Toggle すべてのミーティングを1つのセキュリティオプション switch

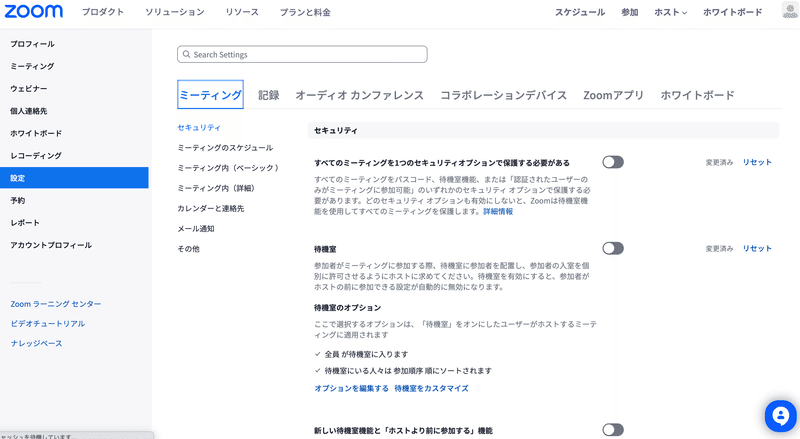point(613,162)
